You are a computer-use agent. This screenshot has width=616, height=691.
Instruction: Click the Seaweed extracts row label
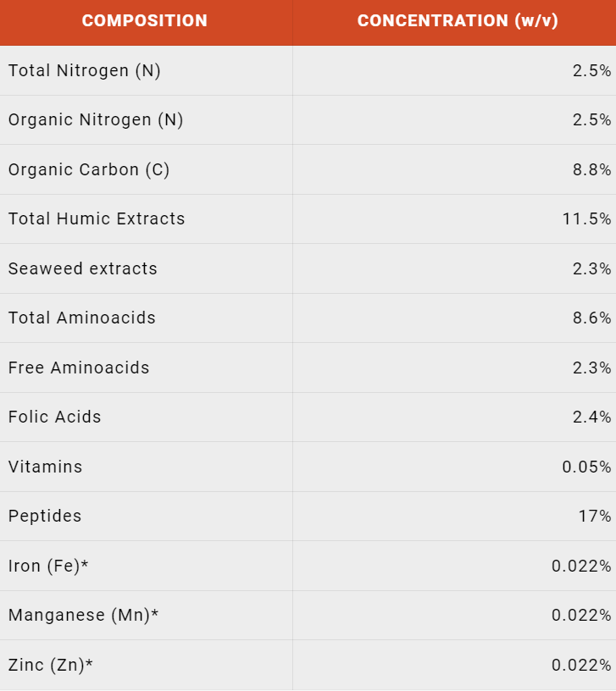(x=82, y=268)
